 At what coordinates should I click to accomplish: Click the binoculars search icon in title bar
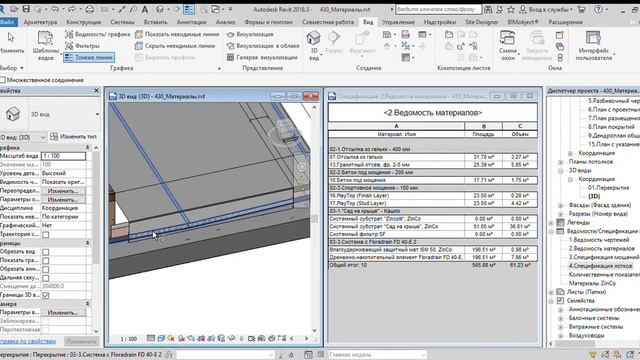coord(488,9)
